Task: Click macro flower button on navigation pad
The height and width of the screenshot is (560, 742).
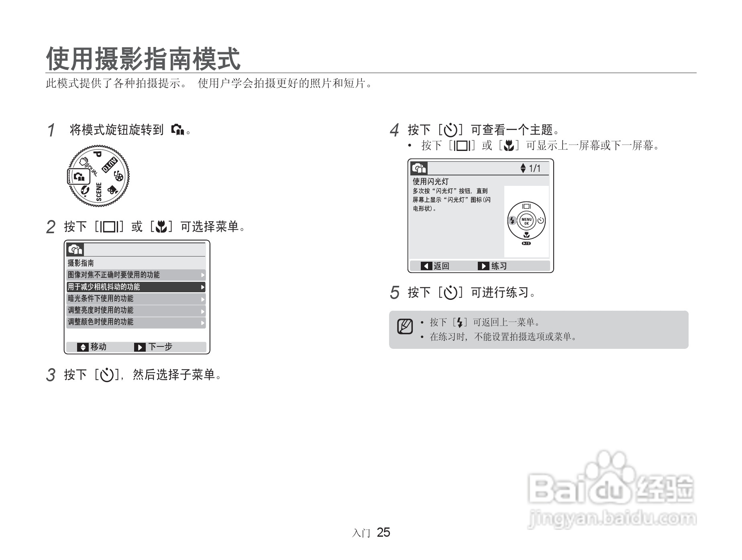Action: [x=526, y=235]
